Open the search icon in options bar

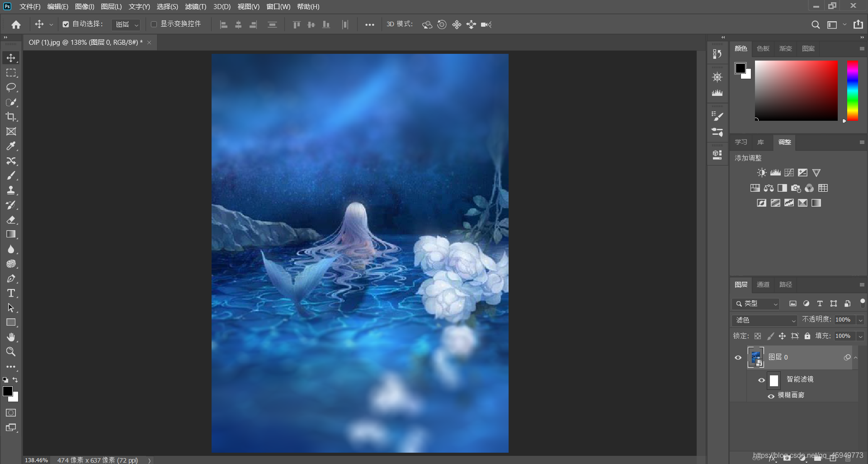(x=816, y=25)
